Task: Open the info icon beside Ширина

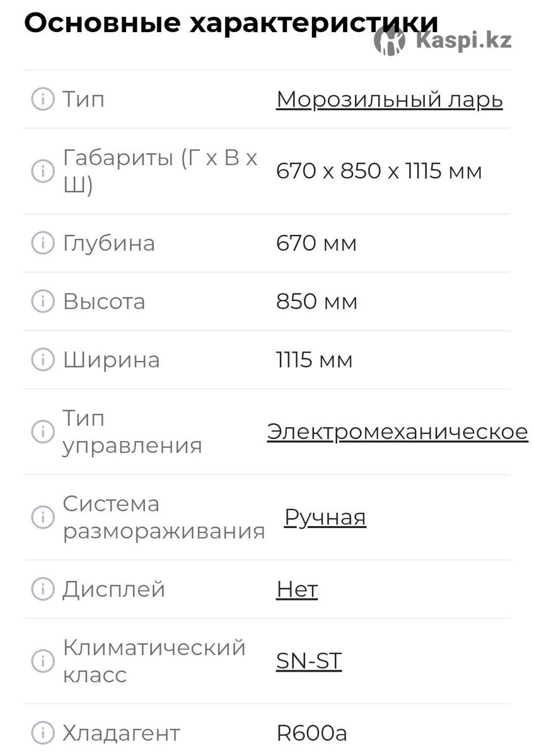Action: (43, 360)
